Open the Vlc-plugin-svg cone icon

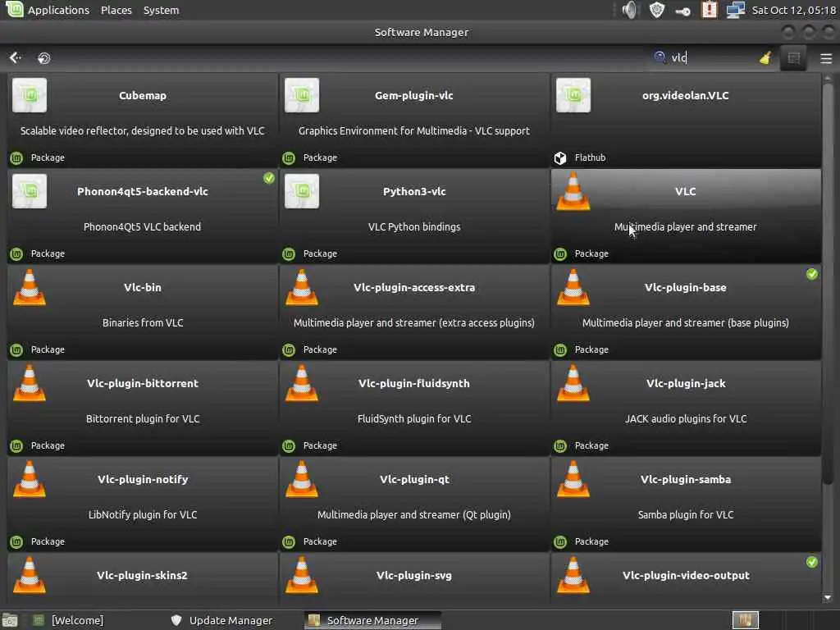pos(302,575)
